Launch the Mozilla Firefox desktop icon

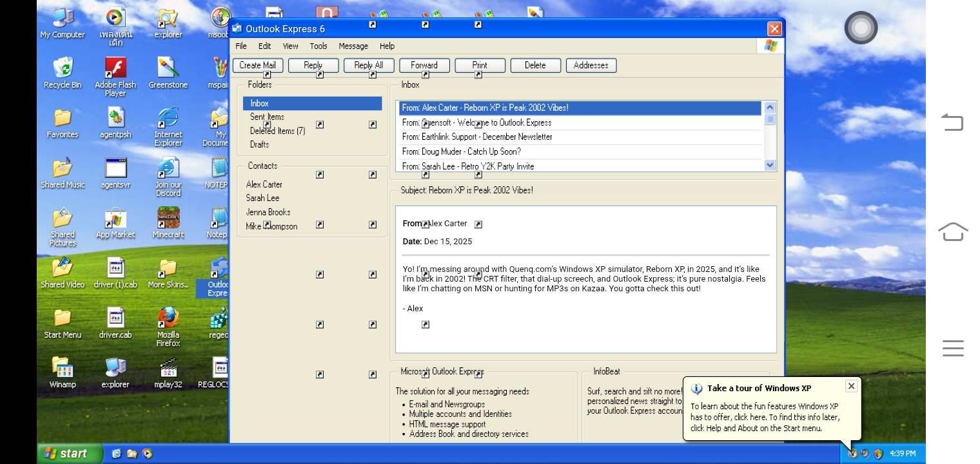[168, 327]
